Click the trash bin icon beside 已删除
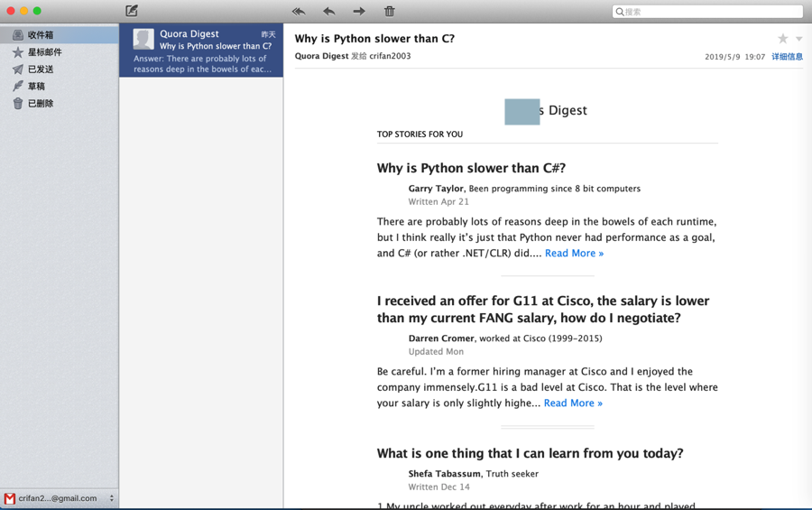The width and height of the screenshot is (812, 510). (18, 103)
